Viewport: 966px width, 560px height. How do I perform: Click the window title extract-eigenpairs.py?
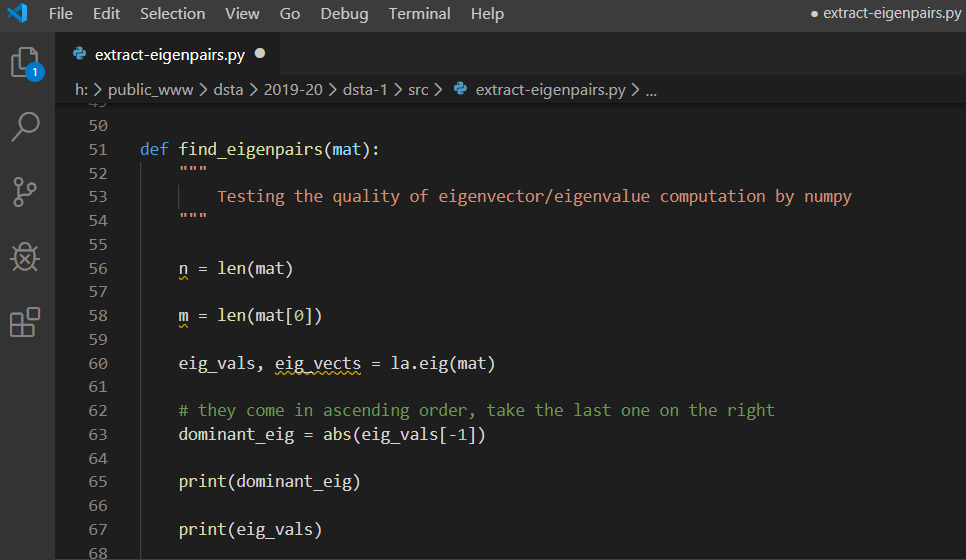point(892,13)
